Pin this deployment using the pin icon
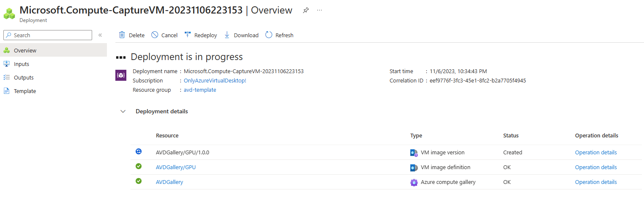 point(306,10)
